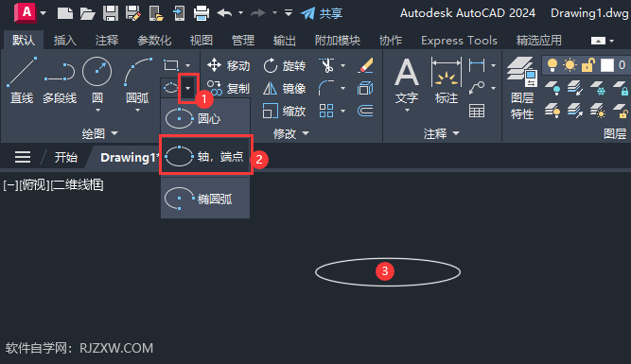Choose the 镜像 (Mirror) tool
The image size is (631, 364).
point(284,88)
